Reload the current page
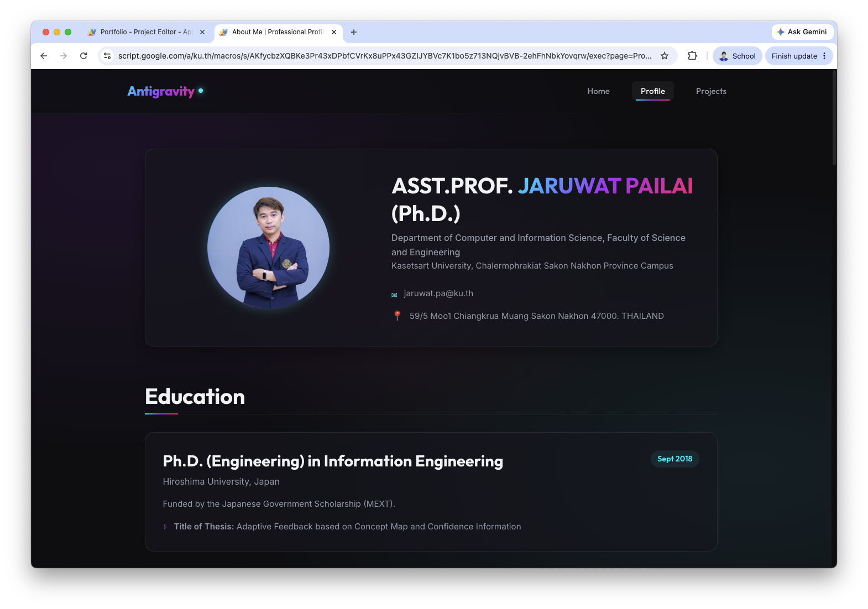Image resolution: width=868 pixels, height=609 pixels. (x=83, y=56)
